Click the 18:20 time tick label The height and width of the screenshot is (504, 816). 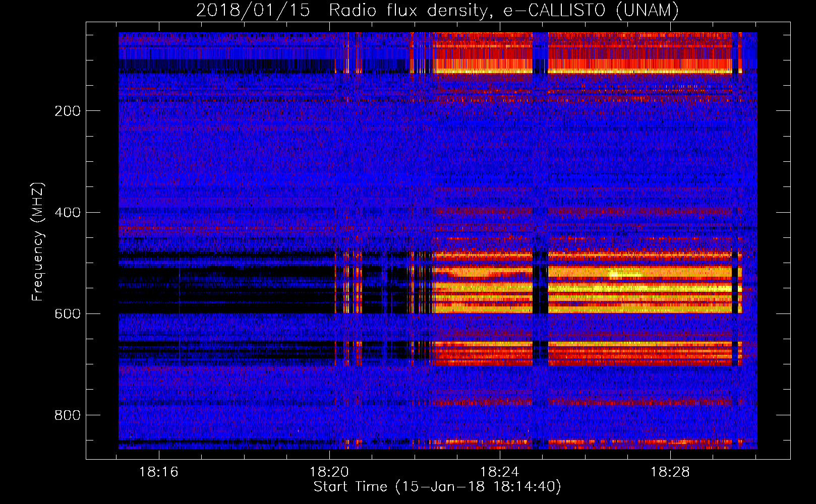click(x=329, y=472)
